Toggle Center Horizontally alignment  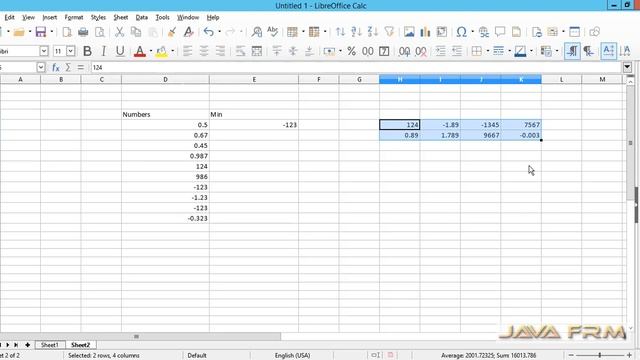point(204,51)
